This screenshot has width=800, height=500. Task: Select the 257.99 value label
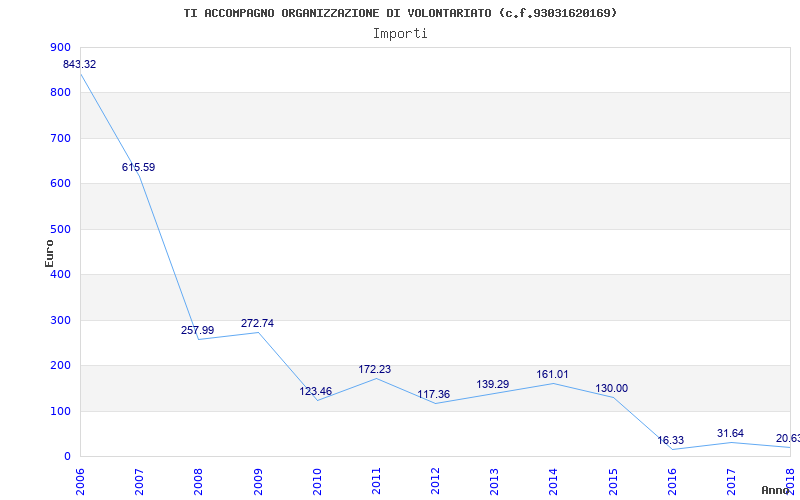(197, 330)
